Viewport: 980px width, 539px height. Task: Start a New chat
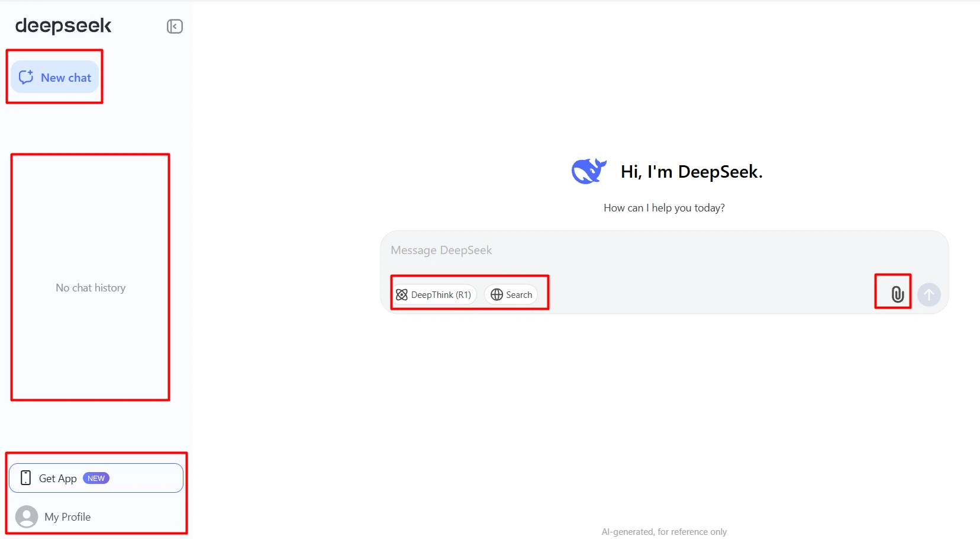point(55,77)
